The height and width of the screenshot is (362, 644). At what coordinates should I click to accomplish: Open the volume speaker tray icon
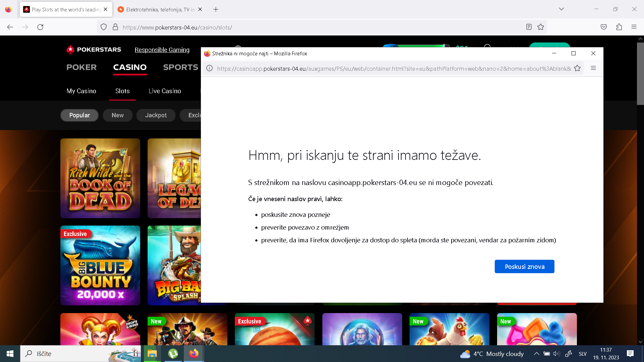[x=557, y=354]
